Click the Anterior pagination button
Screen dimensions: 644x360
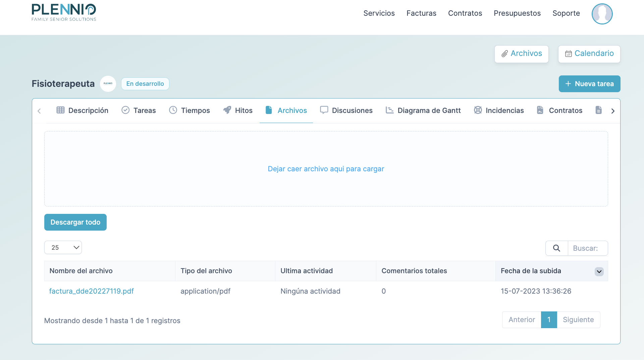[522, 320]
